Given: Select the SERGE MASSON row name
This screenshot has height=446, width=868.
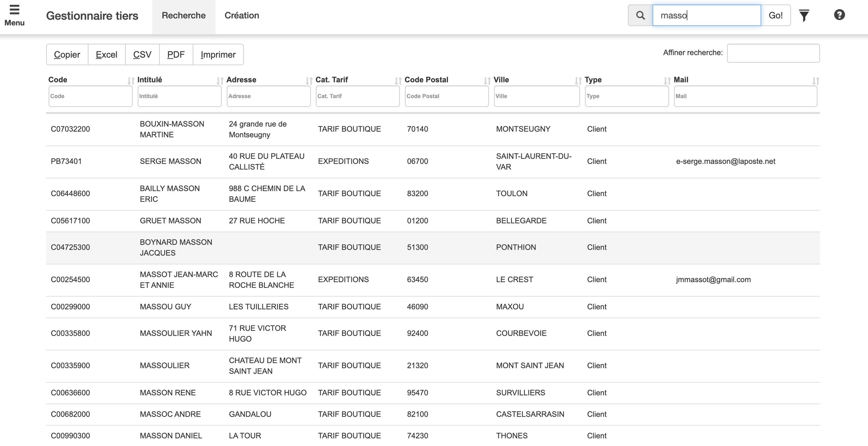Looking at the screenshot, I should [170, 161].
